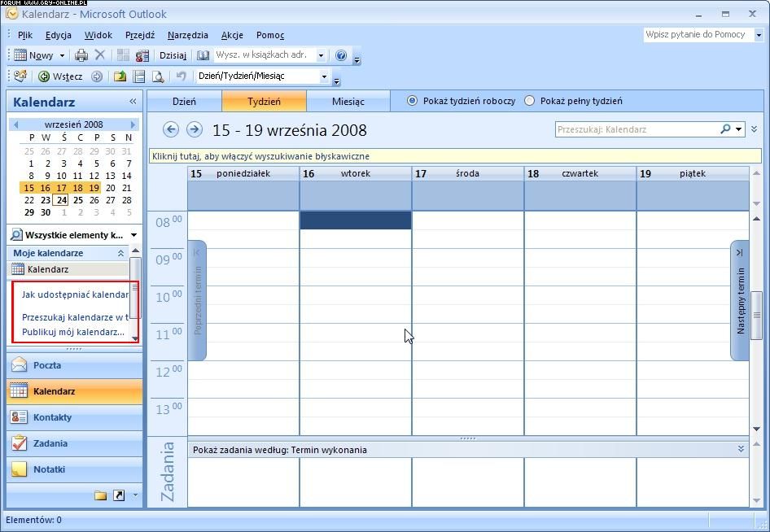Open the Narzędzia menu
This screenshot has width=770, height=532.
pyautogui.click(x=187, y=35)
